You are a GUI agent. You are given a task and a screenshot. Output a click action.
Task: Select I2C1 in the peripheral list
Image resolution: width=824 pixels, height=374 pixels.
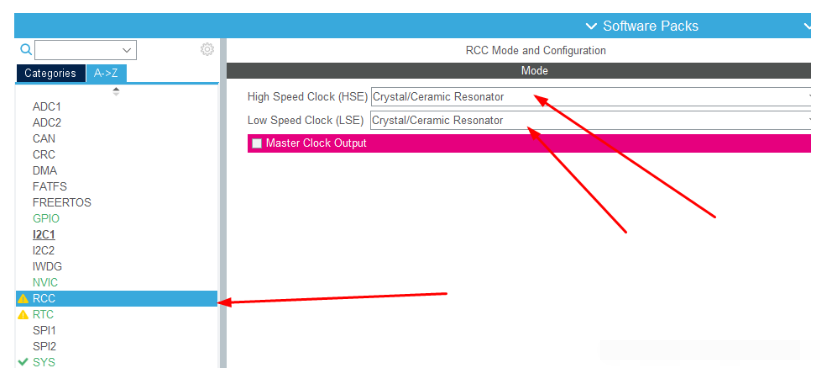44,235
